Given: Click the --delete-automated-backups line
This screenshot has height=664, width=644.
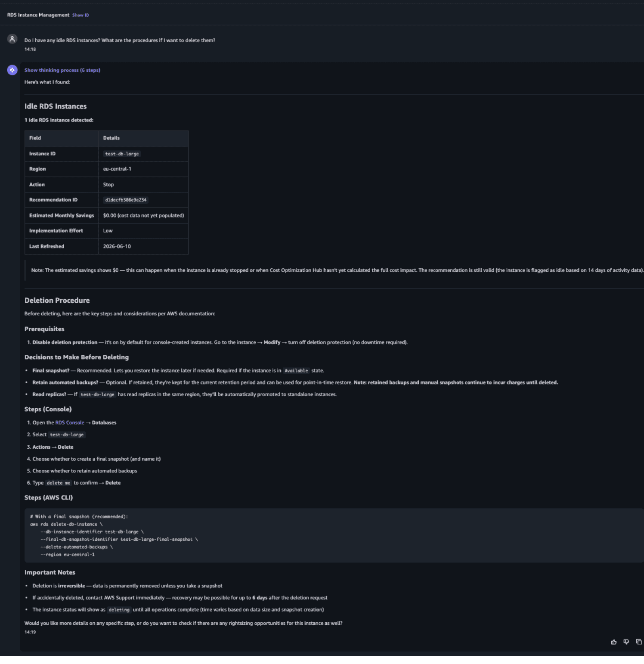Looking at the screenshot, I should 77,547.
